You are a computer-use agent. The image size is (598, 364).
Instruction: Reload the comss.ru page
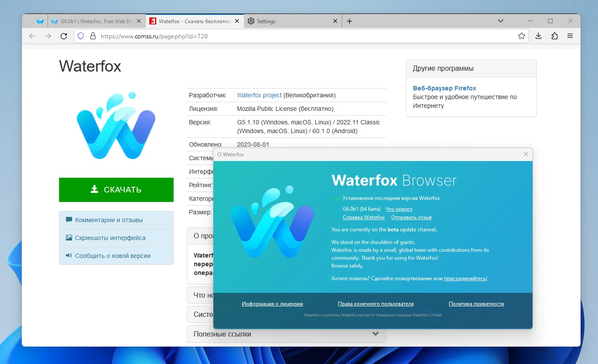(x=64, y=36)
